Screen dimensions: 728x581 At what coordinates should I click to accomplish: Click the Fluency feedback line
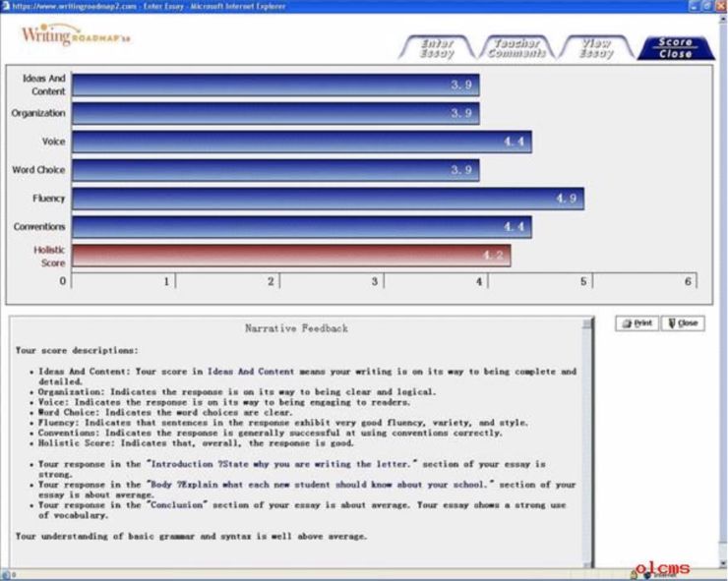tap(283, 423)
